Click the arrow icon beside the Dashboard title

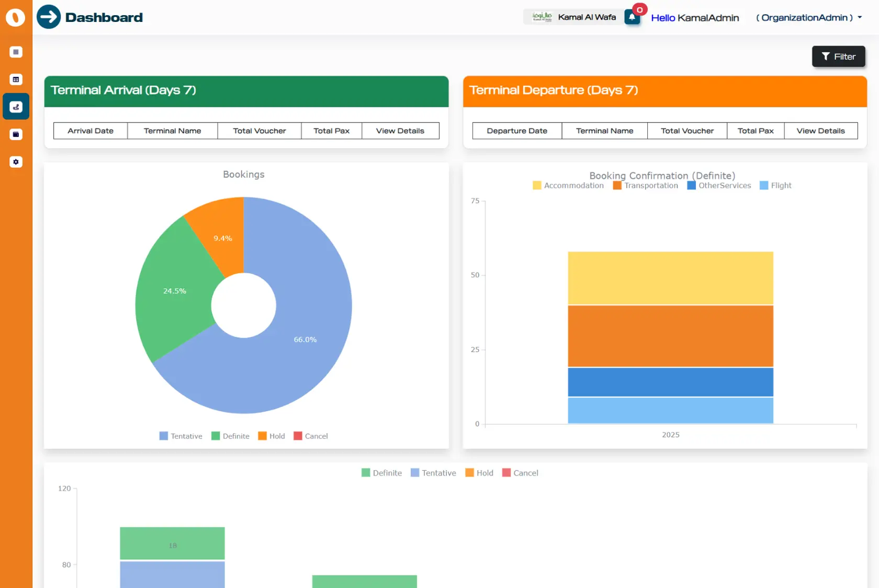click(x=49, y=16)
